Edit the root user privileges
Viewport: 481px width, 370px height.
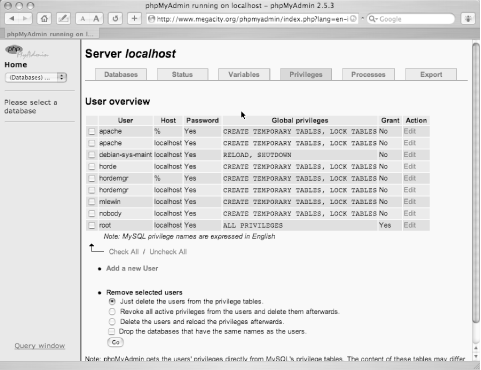(x=410, y=225)
